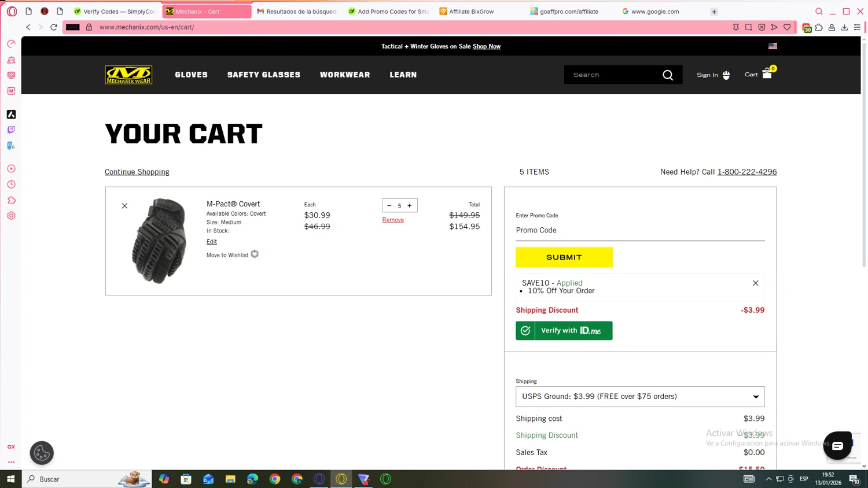This screenshot has height=488, width=868.
Task: Click the M-Pact Covert glove thumbnail
Action: point(159,241)
